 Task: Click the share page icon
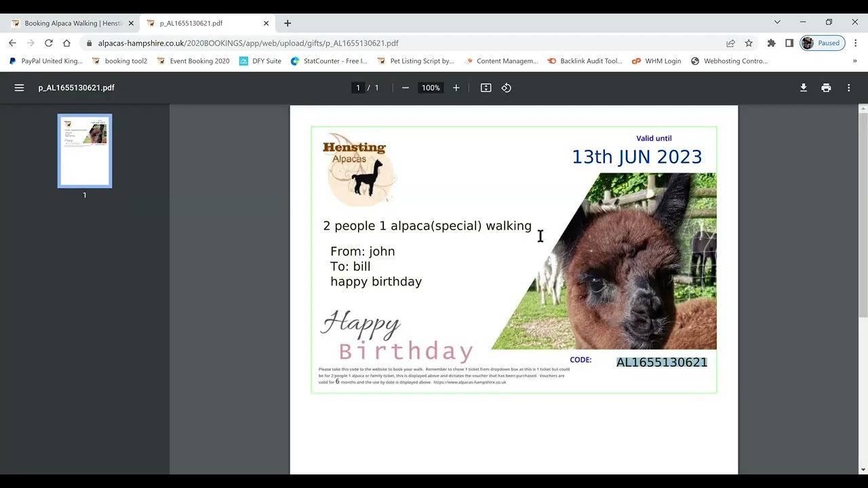coord(730,43)
